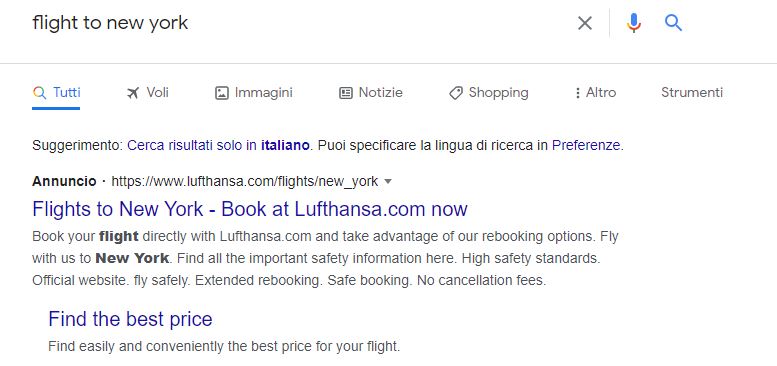Open Strumenti search tools
Viewport: 777px width, 366px height.
(x=692, y=93)
